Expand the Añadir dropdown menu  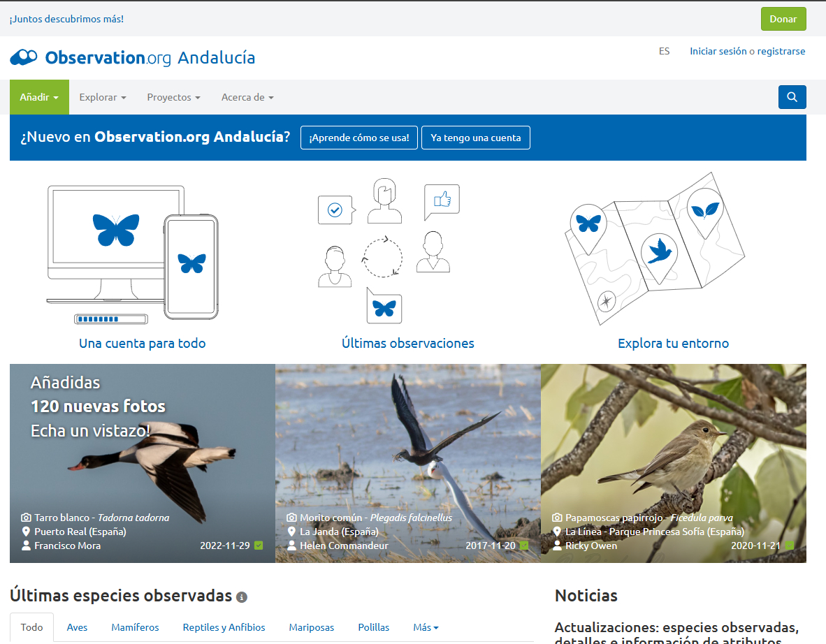click(39, 97)
